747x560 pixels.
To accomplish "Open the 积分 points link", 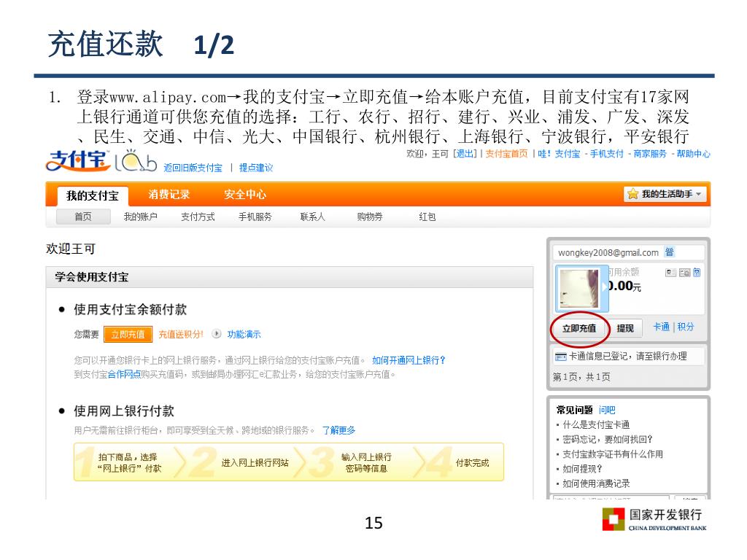I will point(686,327).
